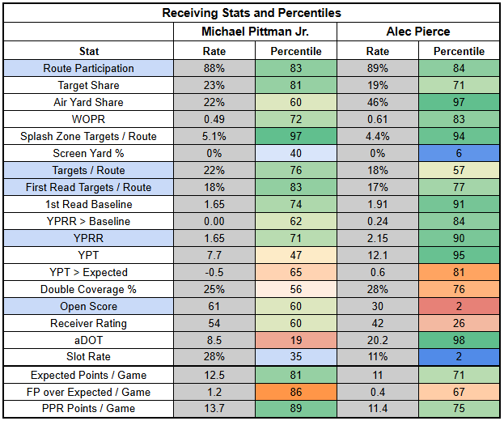The height and width of the screenshot is (421, 504).
Task: Select the Route Participation row label
Action: [x=89, y=69]
